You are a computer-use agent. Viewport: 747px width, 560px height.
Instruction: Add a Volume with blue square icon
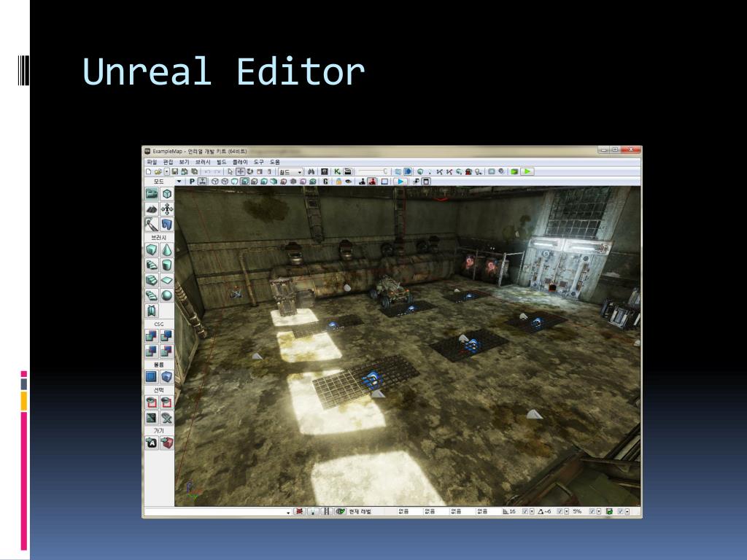click(x=152, y=377)
